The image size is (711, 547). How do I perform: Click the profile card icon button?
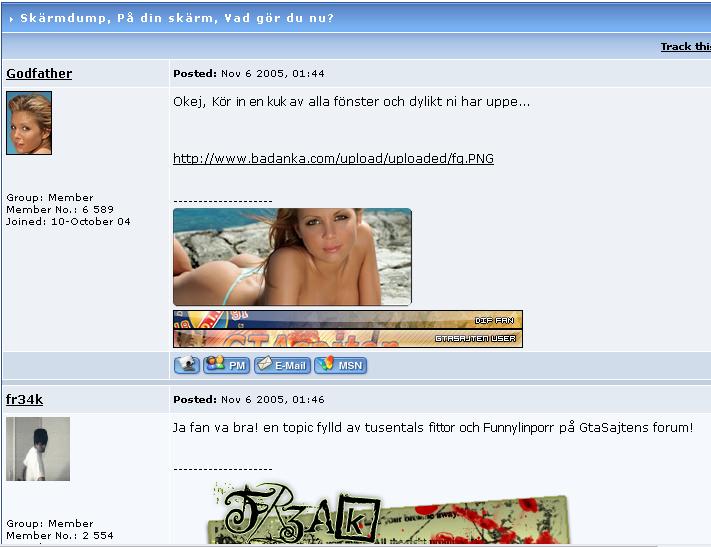186,365
